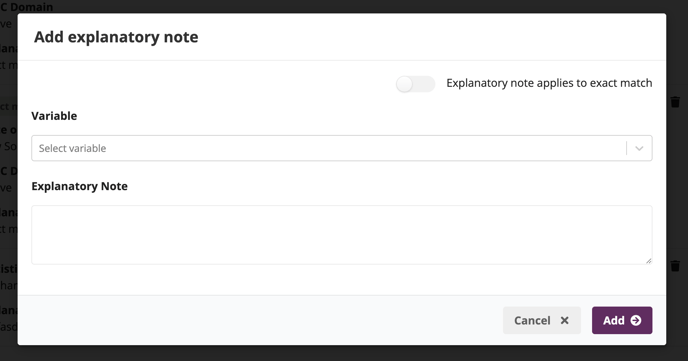The height and width of the screenshot is (361, 688).
Task: Click the 'Select variable' placeholder text
Action: 72,148
